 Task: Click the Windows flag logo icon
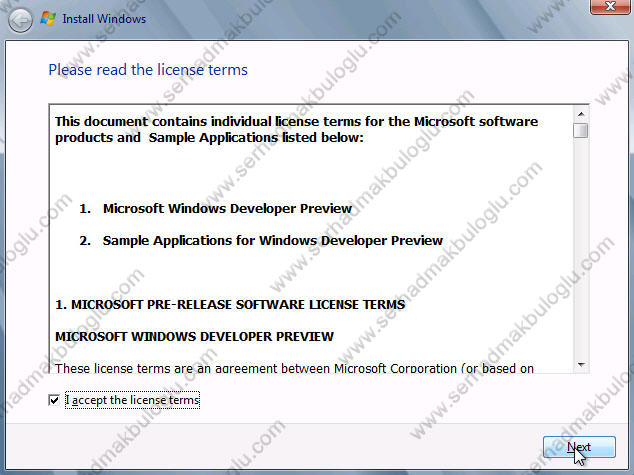click(48, 19)
